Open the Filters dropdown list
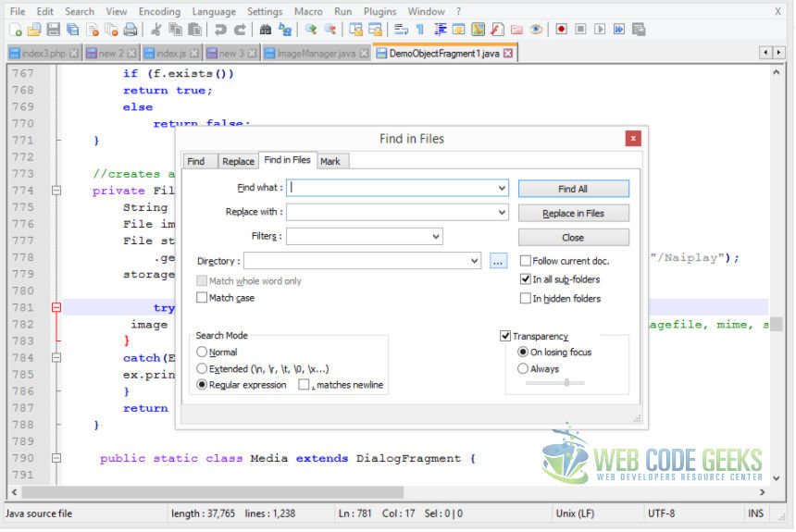 pos(437,237)
